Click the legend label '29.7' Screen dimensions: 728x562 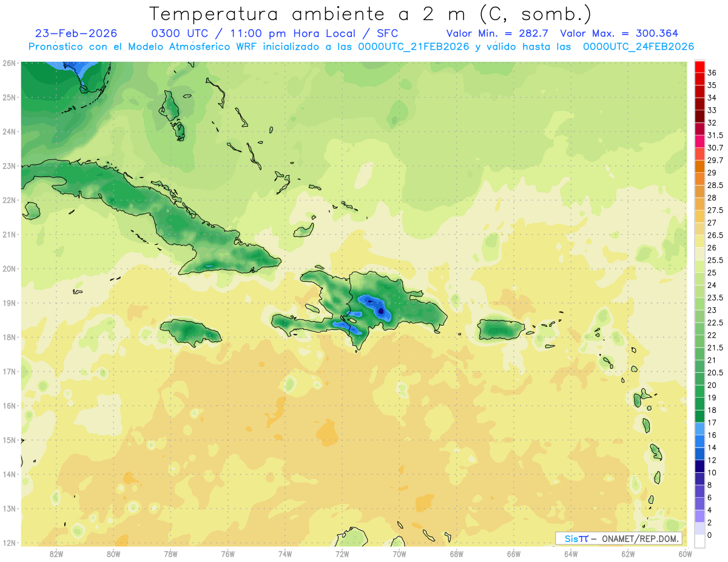pos(715,160)
